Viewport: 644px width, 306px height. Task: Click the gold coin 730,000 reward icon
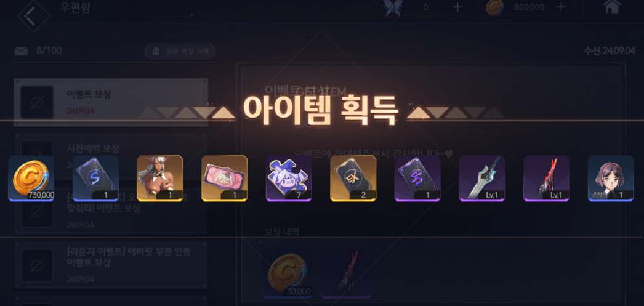click(31, 179)
